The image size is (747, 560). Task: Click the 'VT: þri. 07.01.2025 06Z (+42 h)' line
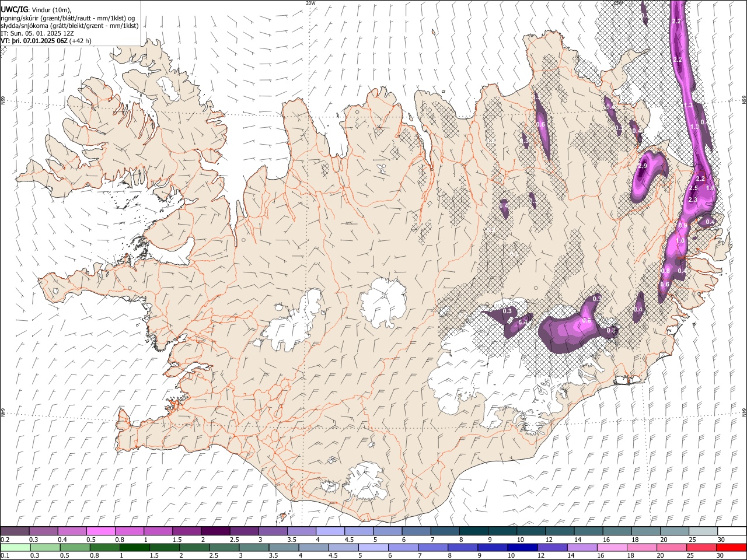click(46, 41)
